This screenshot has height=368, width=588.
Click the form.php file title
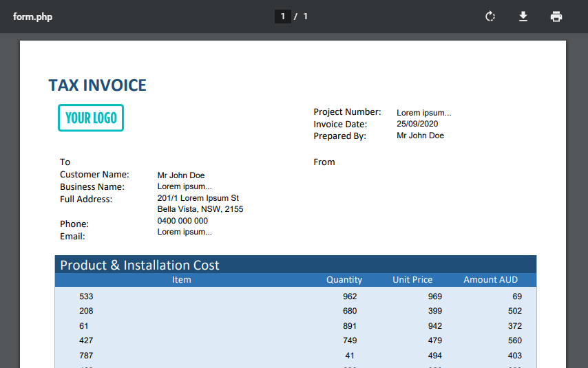point(32,17)
